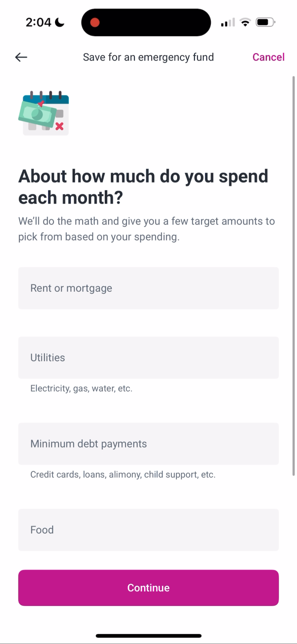Tap the 'Credit cards, loans, alimony' hint text
Viewport: 297px width, 644px height.
(123, 474)
